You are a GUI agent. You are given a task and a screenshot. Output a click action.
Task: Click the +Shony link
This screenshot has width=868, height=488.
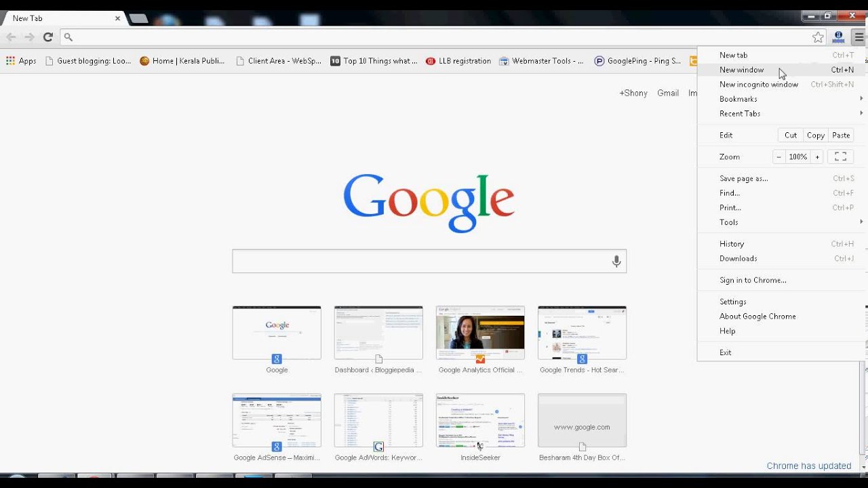tap(633, 94)
